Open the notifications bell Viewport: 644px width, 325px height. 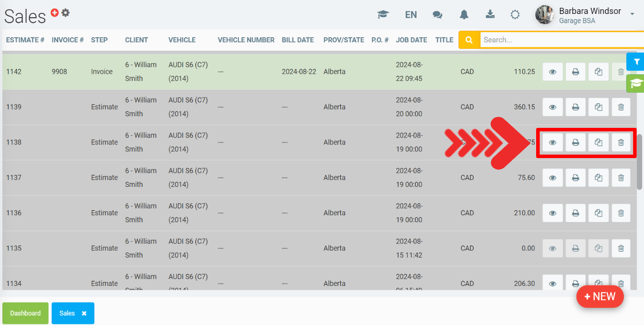(x=464, y=15)
